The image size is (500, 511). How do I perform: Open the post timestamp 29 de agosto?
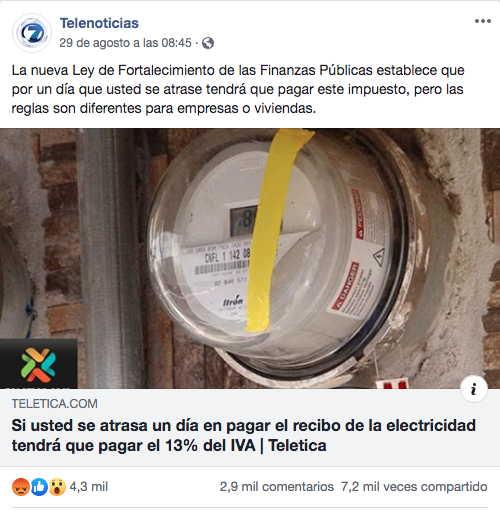[x=125, y=43]
